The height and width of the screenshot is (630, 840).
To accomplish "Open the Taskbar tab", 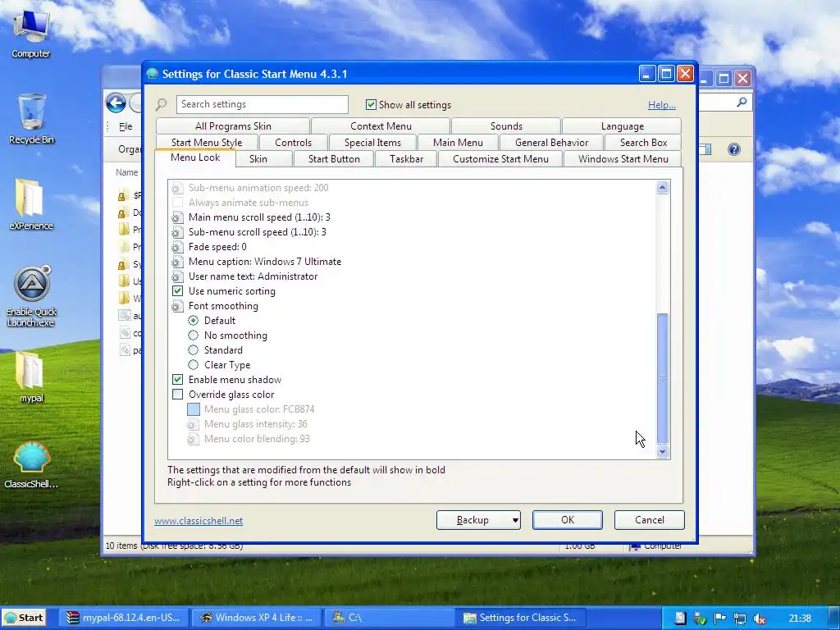I will click(406, 159).
